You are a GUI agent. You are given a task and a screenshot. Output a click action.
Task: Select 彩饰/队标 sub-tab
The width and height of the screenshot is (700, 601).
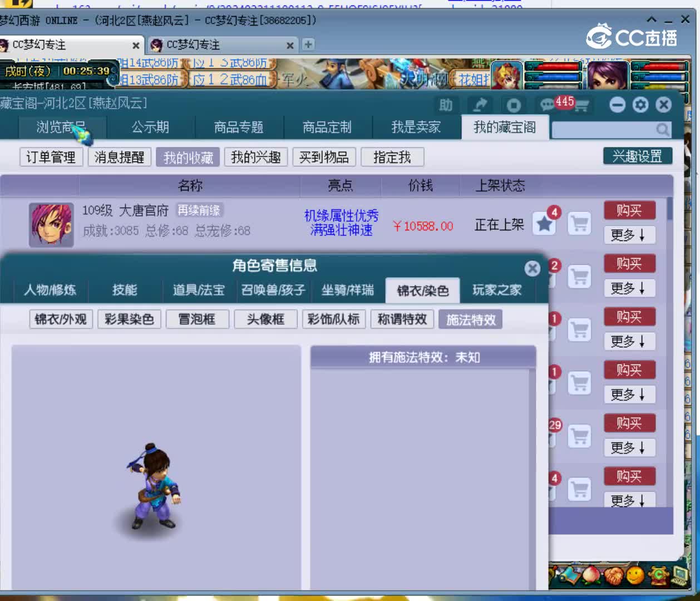(334, 319)
